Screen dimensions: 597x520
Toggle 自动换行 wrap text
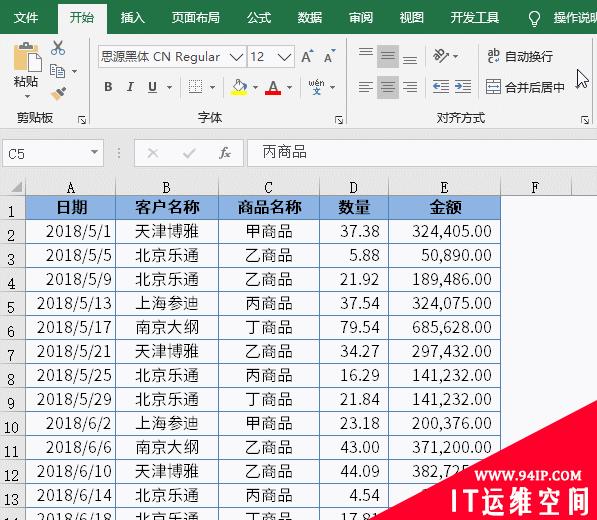[x=520, y=56]
